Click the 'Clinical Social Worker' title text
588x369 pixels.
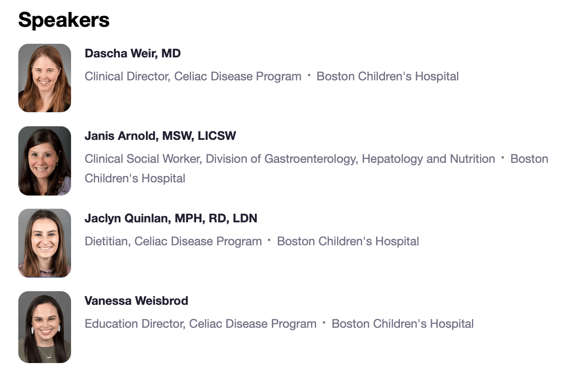(142, 159)
